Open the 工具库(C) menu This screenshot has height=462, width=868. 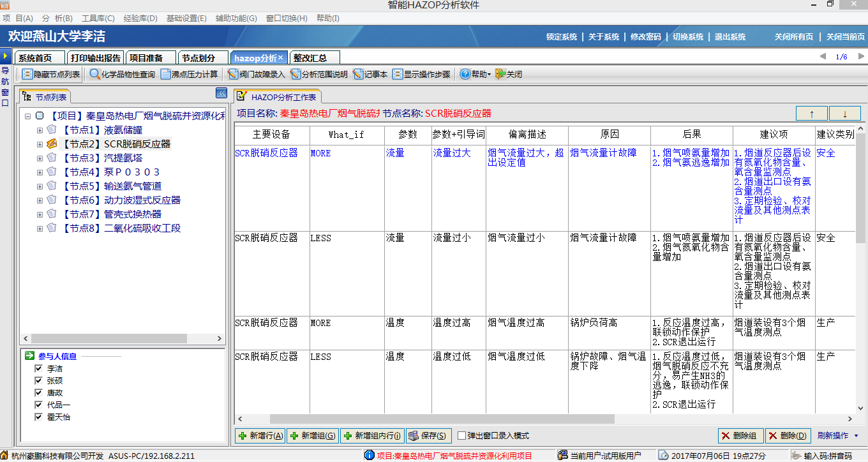(x=98, y=19)
